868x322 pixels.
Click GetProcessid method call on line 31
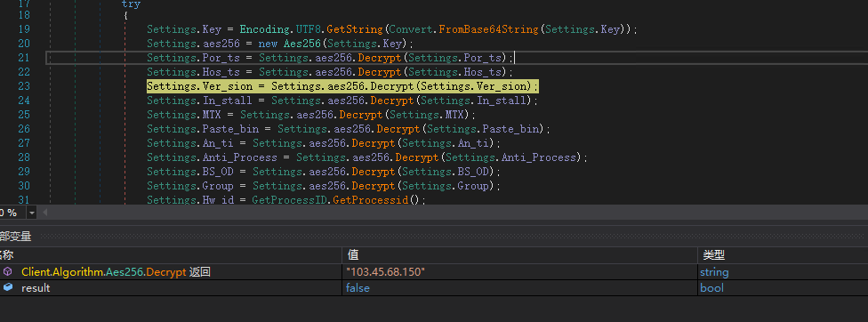370,200
